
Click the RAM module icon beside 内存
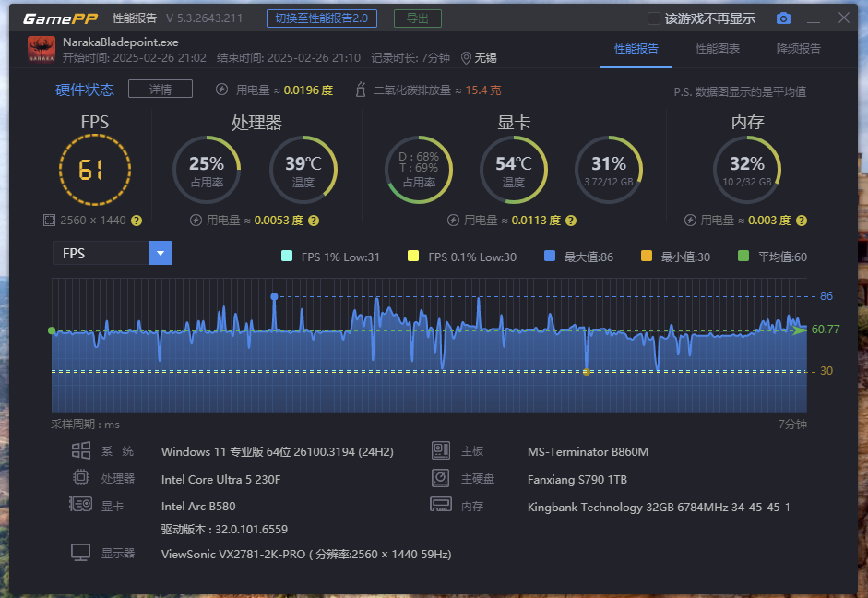coord(441,505)
